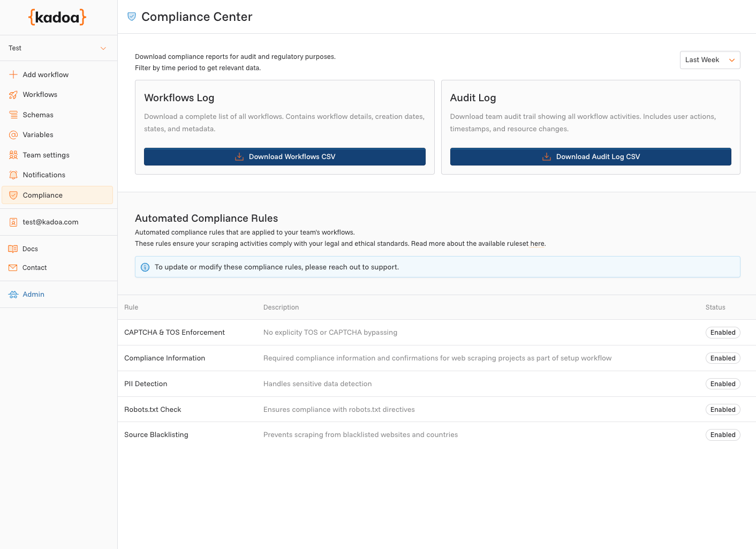Download the Audit Log CSV
This screenshot has height=549, width=756.
[590, 157]
